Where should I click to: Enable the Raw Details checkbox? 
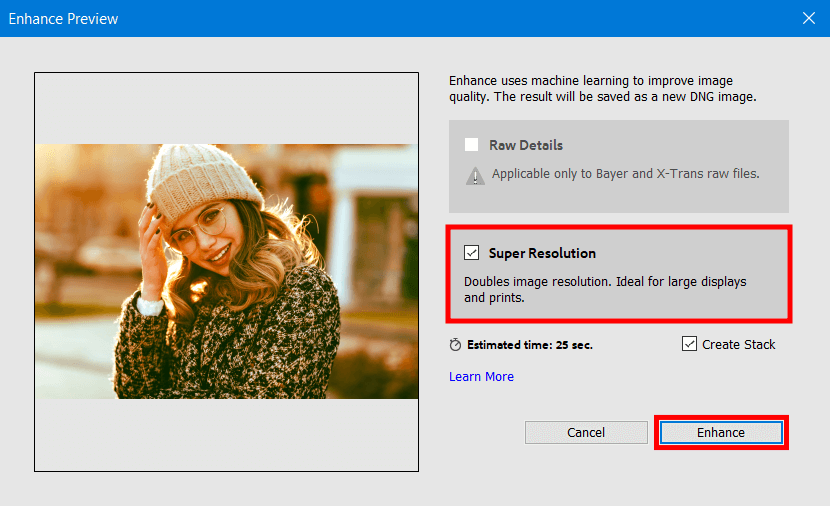[x=471, y=144]
